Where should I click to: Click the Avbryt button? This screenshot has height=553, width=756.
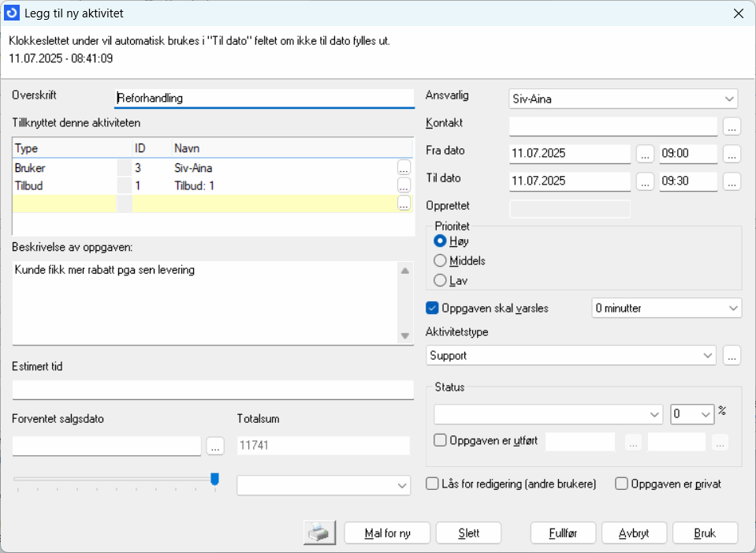pos(634,533)
